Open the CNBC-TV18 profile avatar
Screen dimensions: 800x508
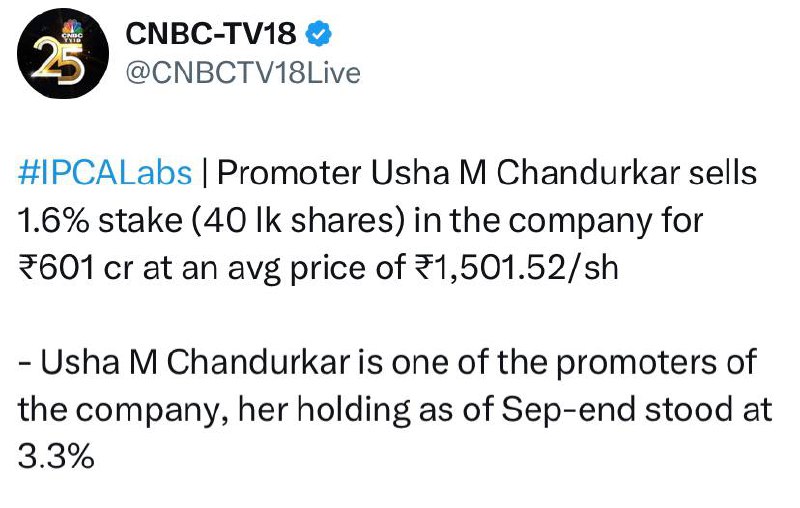[63, 53]
